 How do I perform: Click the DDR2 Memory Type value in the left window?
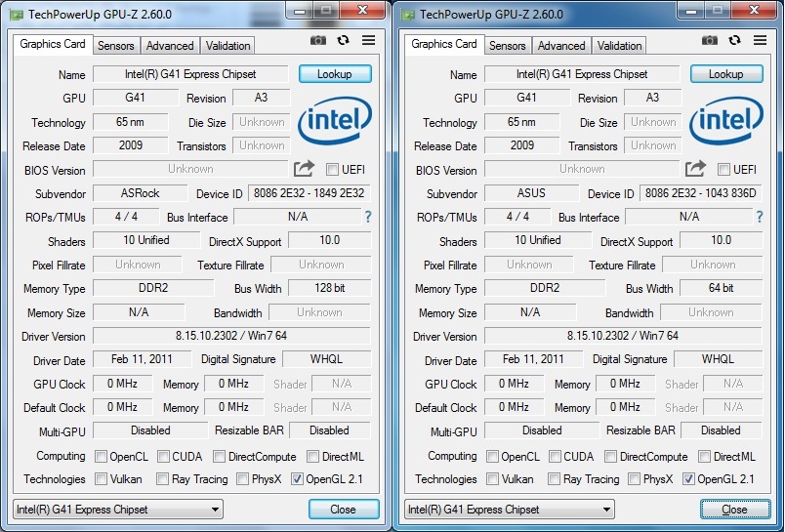pos(153,288)
